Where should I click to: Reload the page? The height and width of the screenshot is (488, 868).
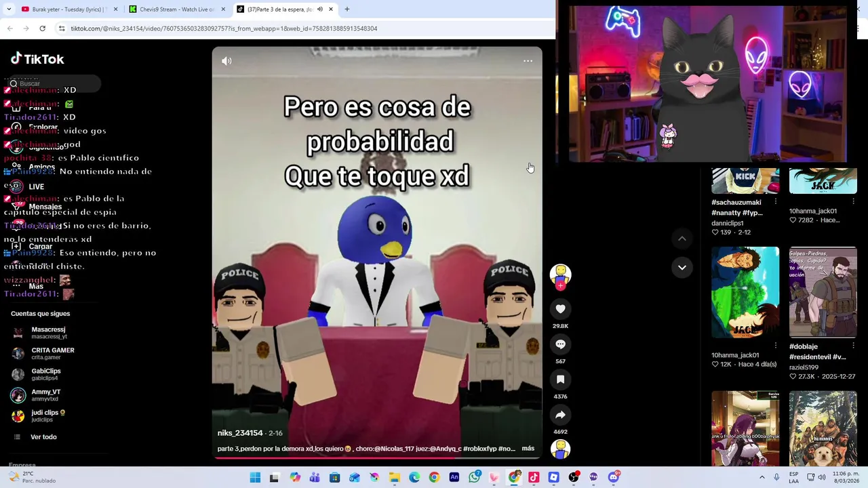pyautogui.click(x=42, y=28)
